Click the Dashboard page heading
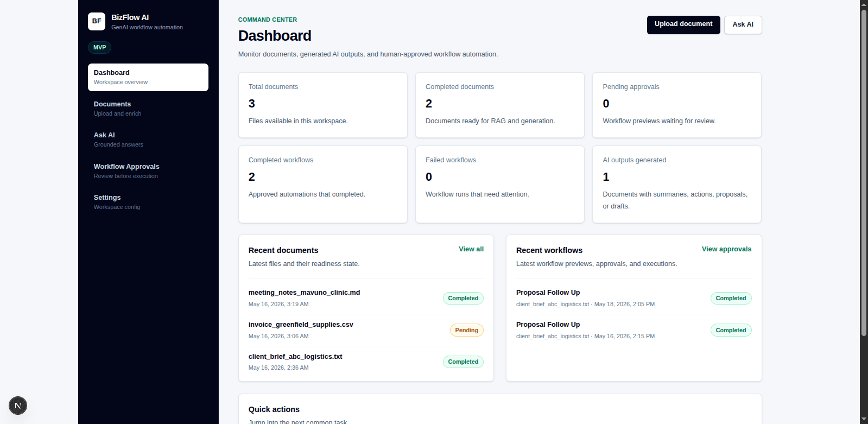Viewport: 868px width, 424px height. (275, 36)
